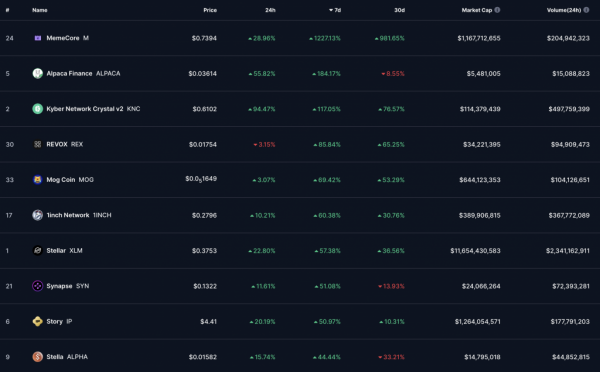
Task: Sort by the 7d column header
Action: coord(335,10)
